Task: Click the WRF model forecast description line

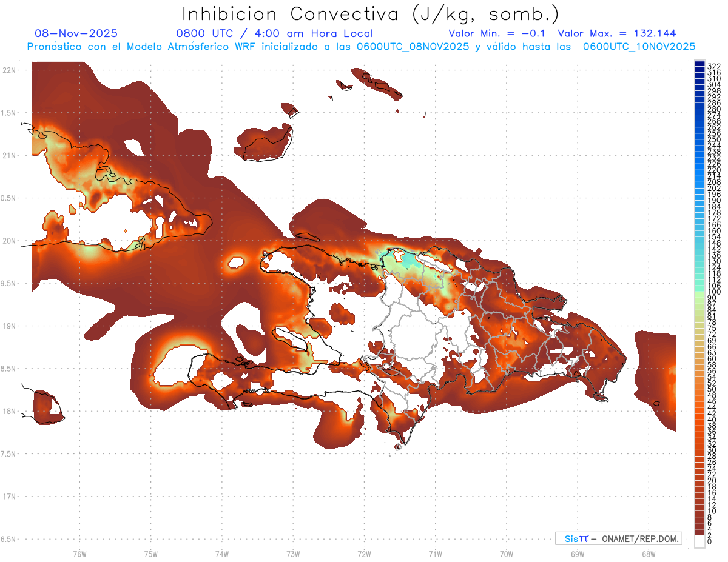Action: click(361, 47)
